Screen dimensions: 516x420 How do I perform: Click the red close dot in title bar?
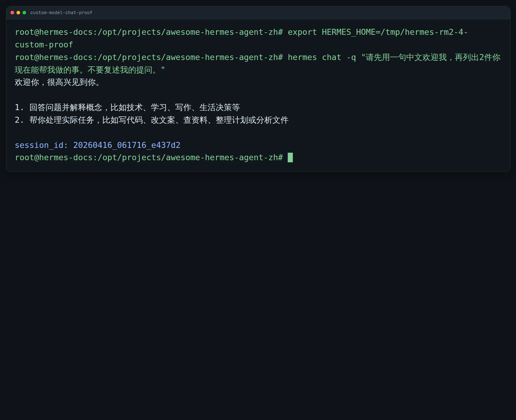point(12,13)
